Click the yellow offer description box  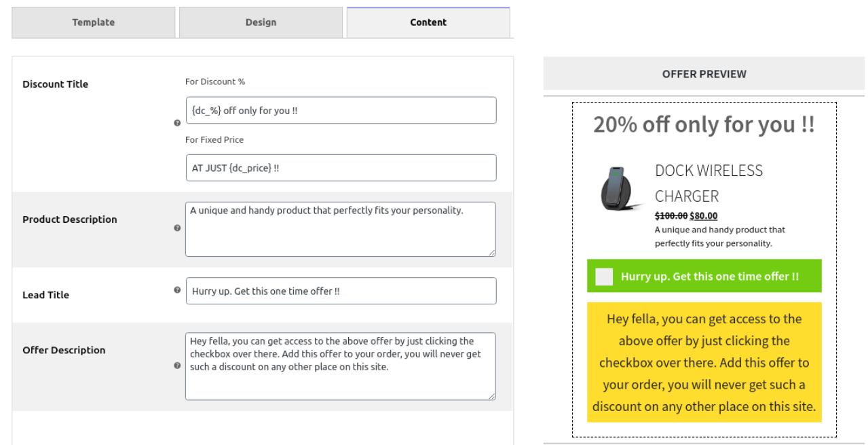(704, 362)
